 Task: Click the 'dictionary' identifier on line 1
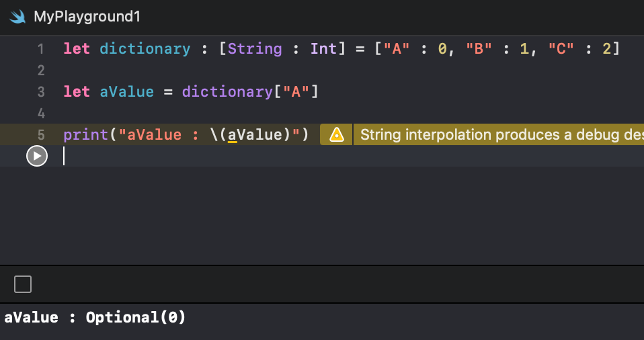pyautogui.click(x=145, y=49)
